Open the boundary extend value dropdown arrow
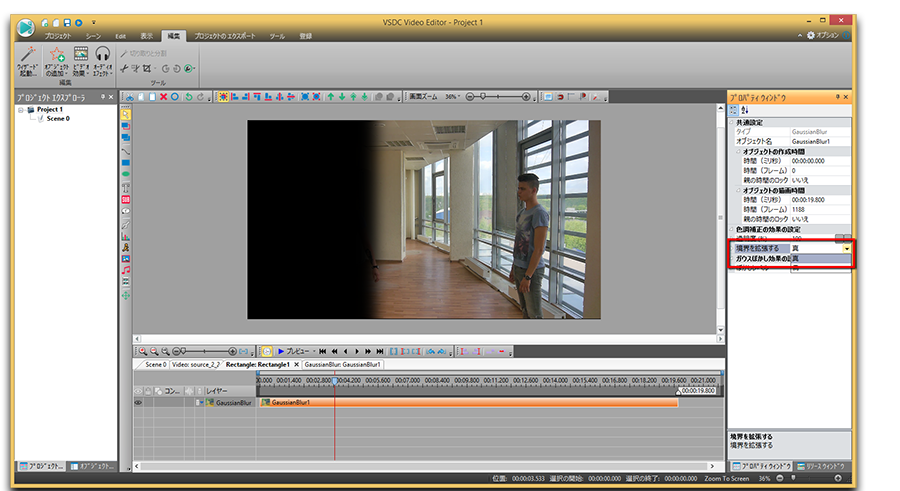 coord(847,249)
